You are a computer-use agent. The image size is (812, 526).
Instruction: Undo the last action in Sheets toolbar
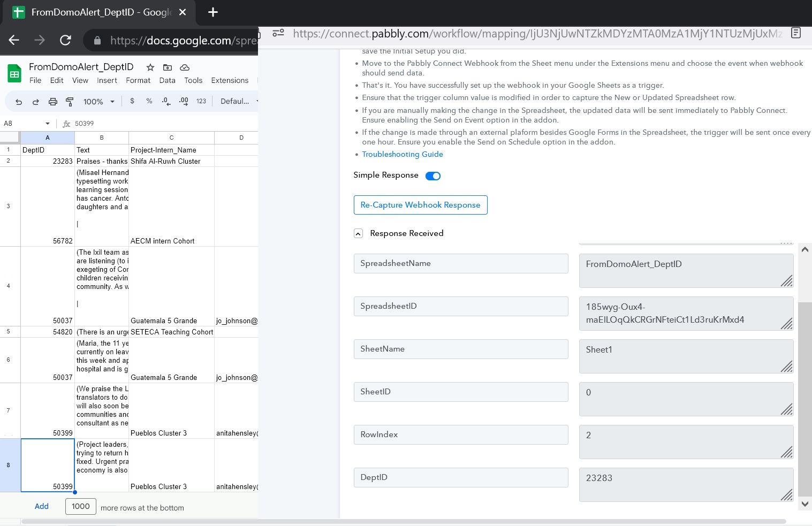coord(19,102)
